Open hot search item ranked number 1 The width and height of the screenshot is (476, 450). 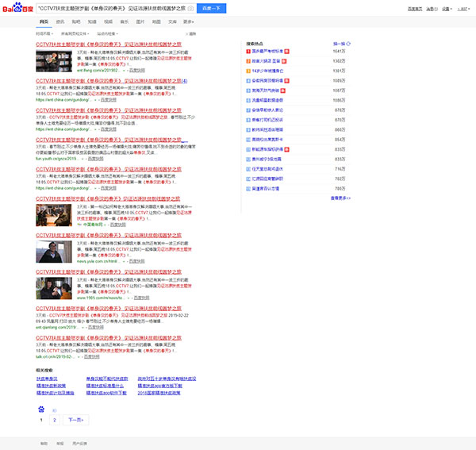tap(267, 52)
